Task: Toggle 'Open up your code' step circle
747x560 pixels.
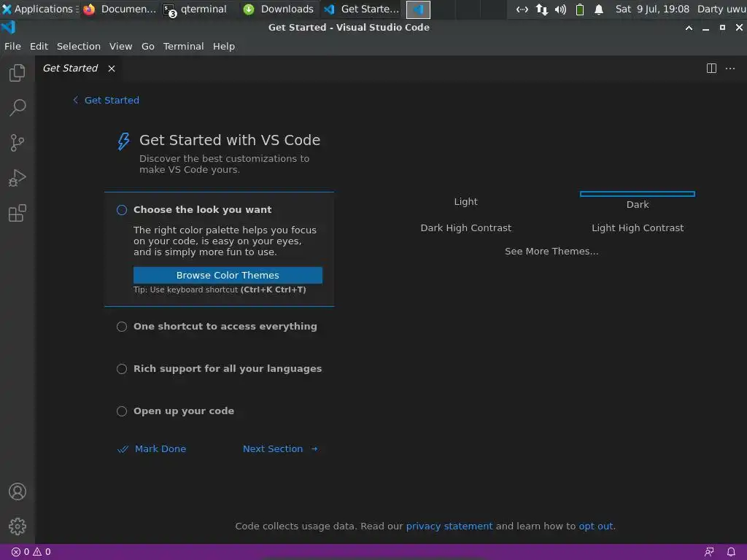Action: tap(122, 411)
